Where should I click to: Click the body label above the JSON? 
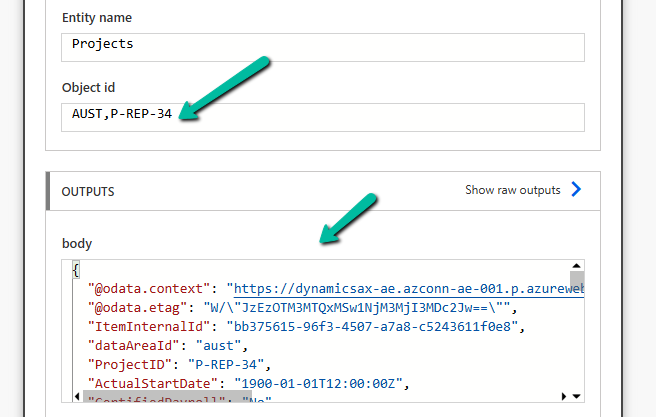pos(76,243)
